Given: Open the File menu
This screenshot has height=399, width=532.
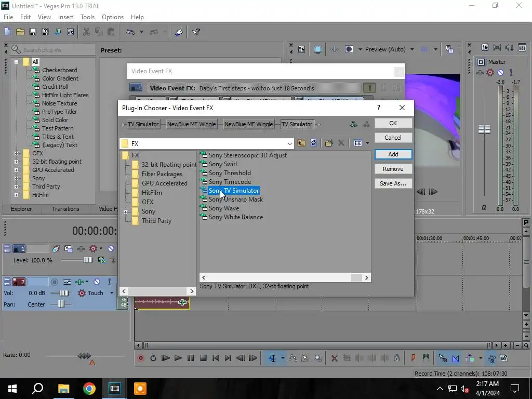Looking at the screenshot, I should click(x=8, y=17).
